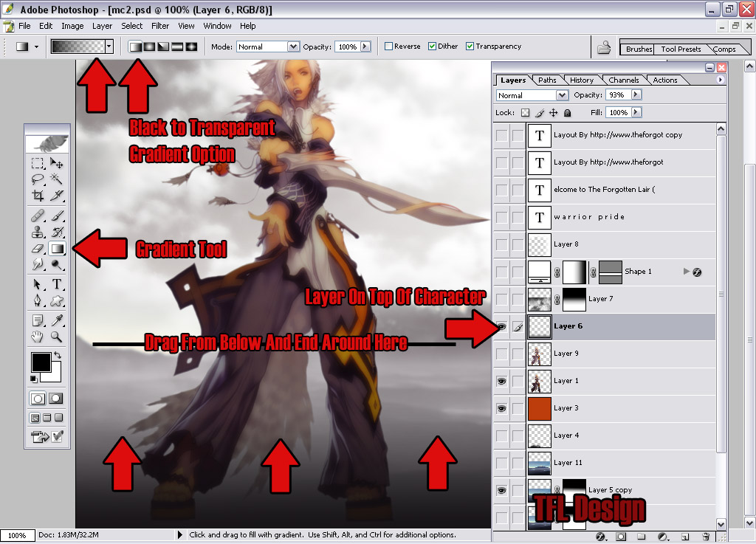This screenshot has height=544, width=756.
Task: Select the Zoom tool
Action: [56, 337]
